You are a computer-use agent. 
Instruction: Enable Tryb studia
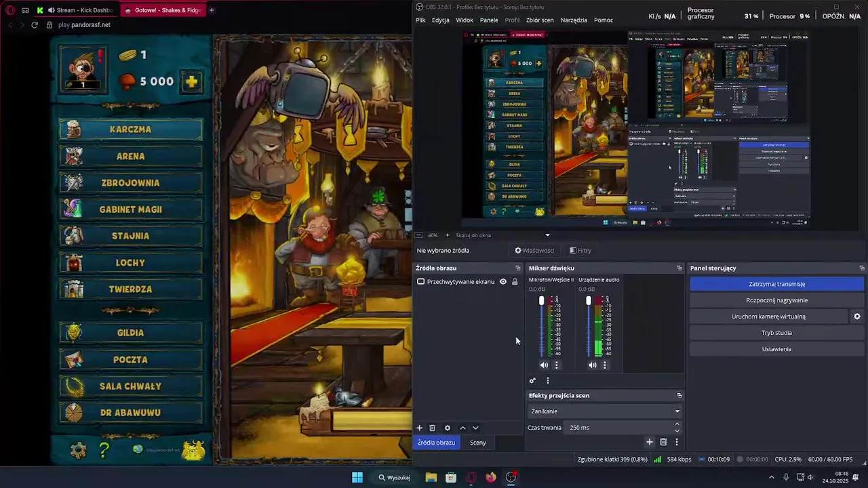click(777, 333)
